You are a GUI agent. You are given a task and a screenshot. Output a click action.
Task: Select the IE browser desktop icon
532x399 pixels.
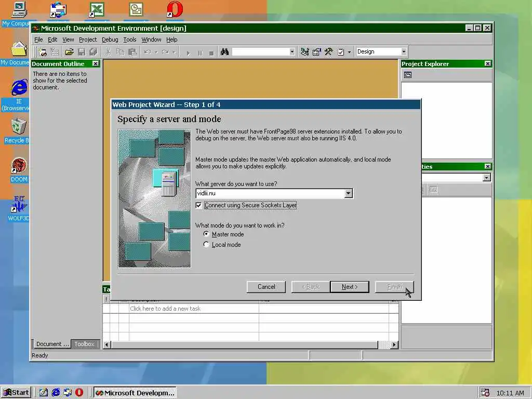click(x=19, y=95)
